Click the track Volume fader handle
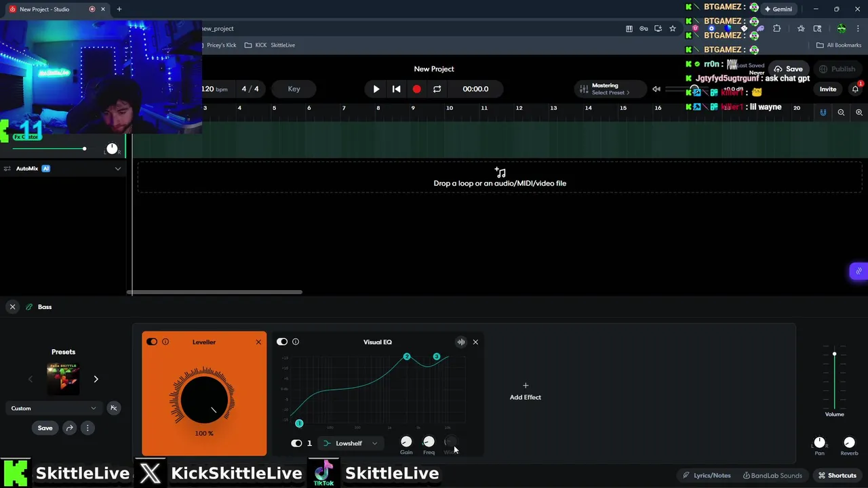 [x=835, y=354]
